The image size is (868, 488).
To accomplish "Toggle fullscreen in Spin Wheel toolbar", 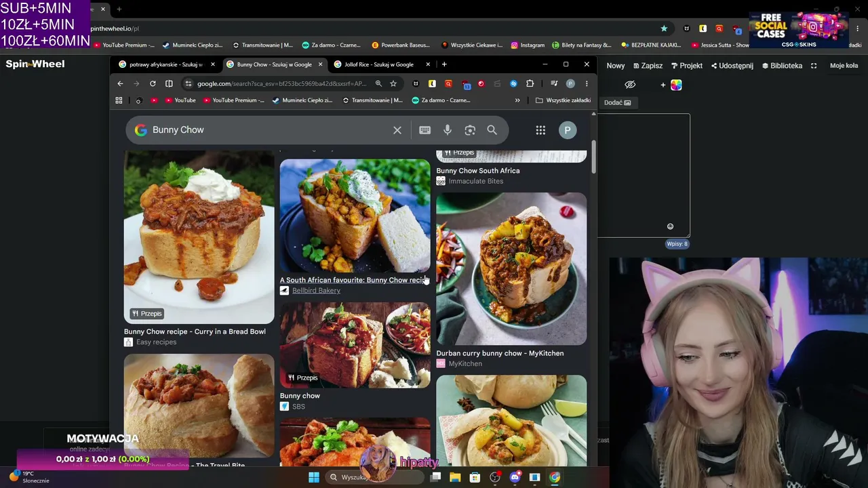I will tap(814, 66).
